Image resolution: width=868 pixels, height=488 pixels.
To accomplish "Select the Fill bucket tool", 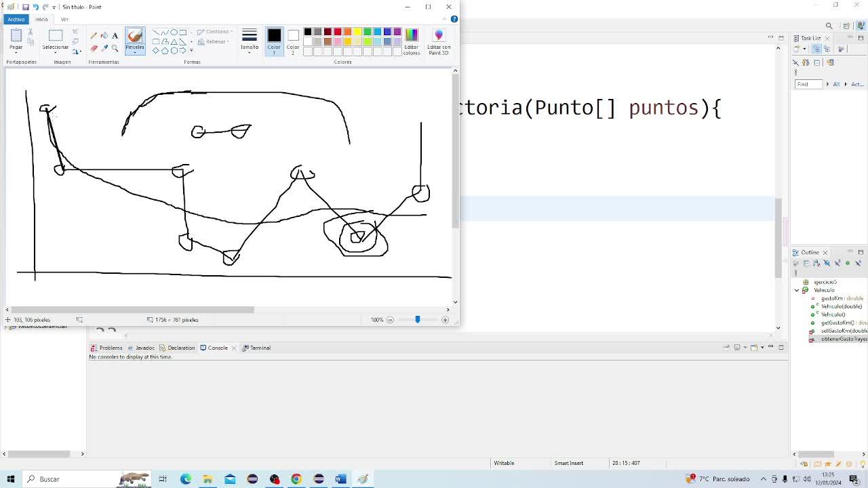I will coord(104,36).
